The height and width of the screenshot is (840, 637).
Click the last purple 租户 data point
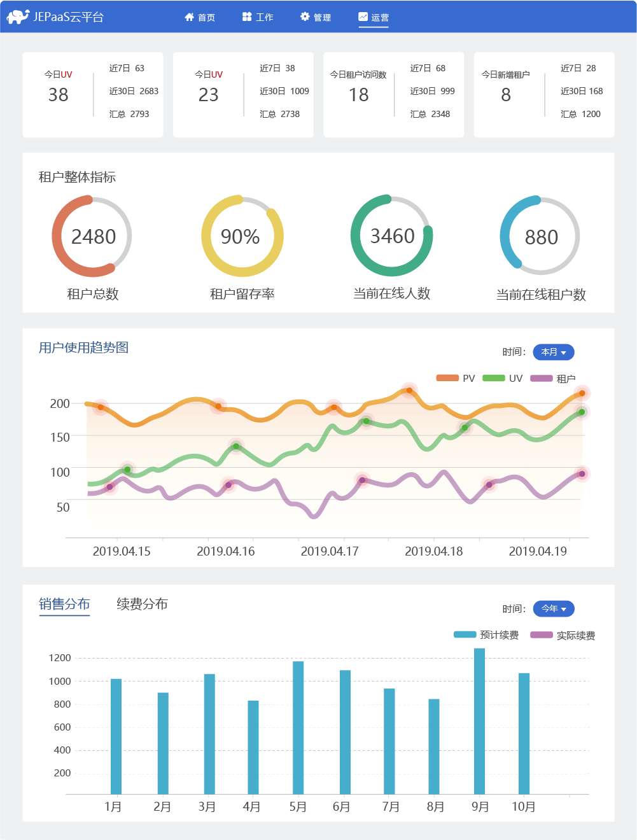pos(582,473)
